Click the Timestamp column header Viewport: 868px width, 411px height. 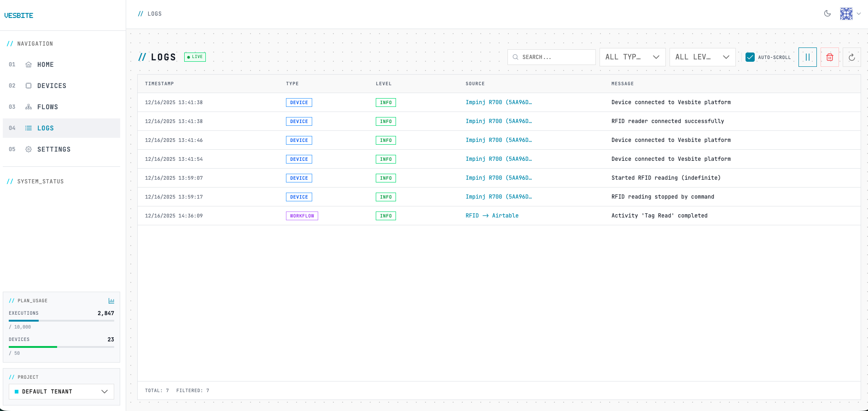(159, 84)
